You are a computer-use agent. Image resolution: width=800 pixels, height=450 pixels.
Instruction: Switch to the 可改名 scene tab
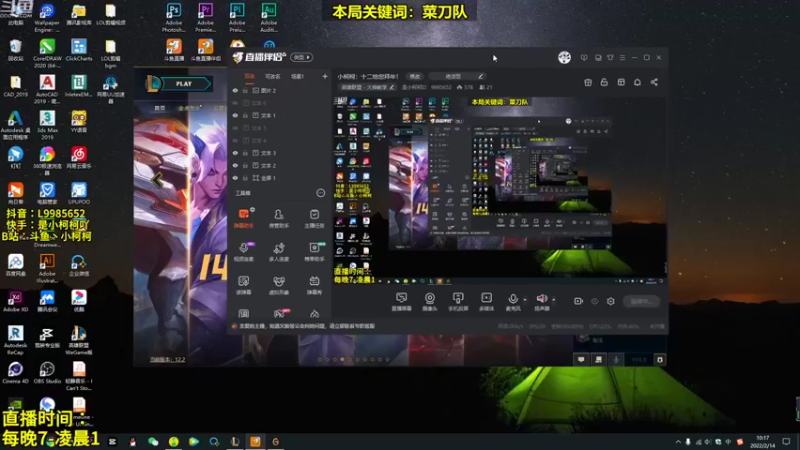[273, 77]
